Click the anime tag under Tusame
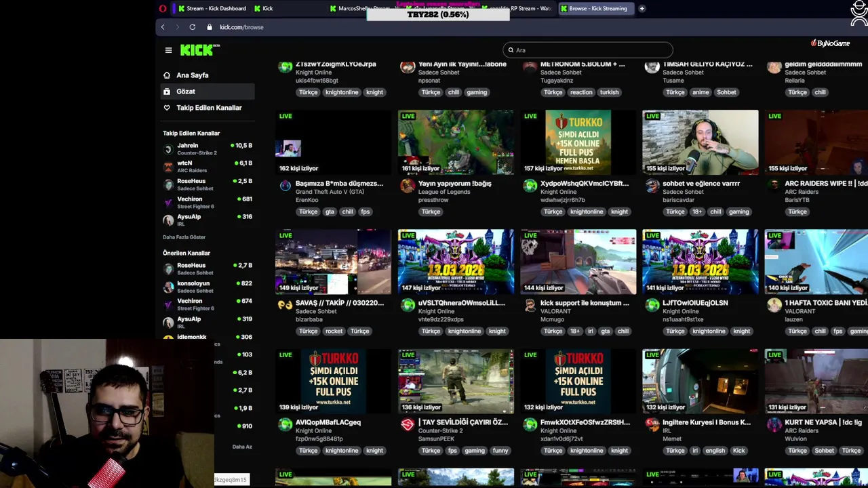This screenshot has width=868, height=488. [x=701, y=92]
